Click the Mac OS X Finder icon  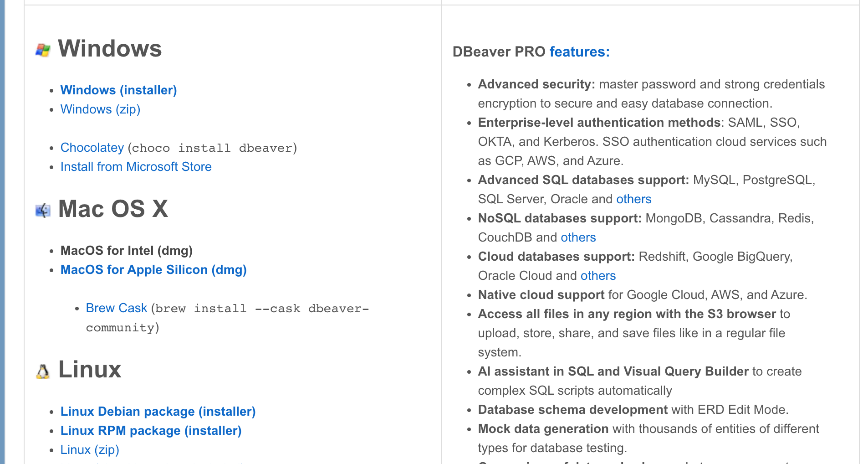click(43, 211)
